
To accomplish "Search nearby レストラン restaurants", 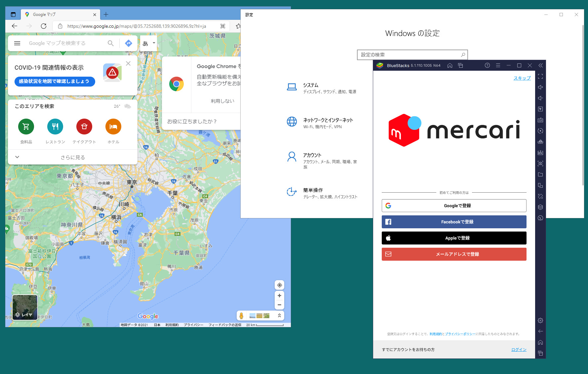I will coord(55,131).
